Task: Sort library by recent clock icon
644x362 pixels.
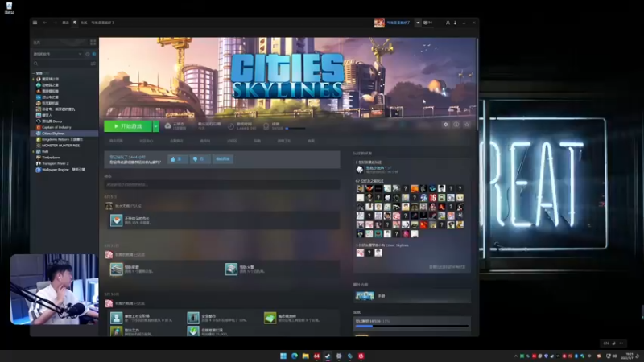Action: pyautogui.click(x=88, y=54)
